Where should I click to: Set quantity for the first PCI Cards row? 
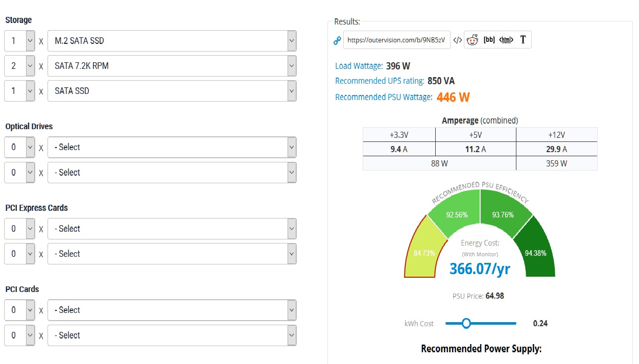19,310
